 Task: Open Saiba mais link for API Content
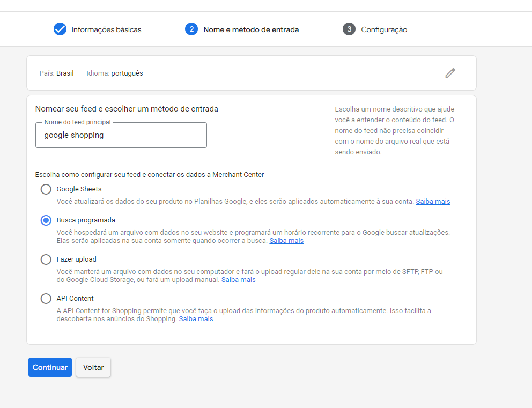(196, 319)
